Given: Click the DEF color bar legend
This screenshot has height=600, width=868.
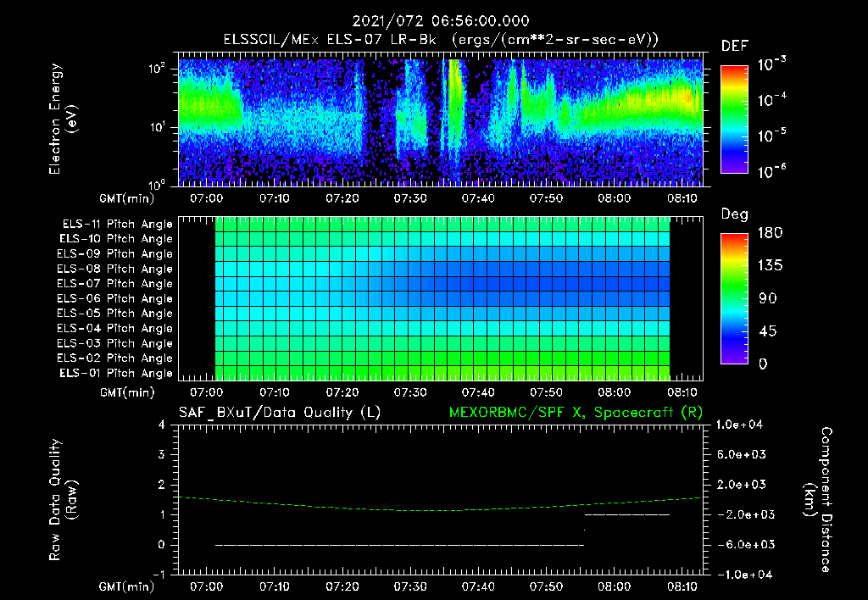Looking at the screenshot, I should pyautogui.click(x=734, y=119).
